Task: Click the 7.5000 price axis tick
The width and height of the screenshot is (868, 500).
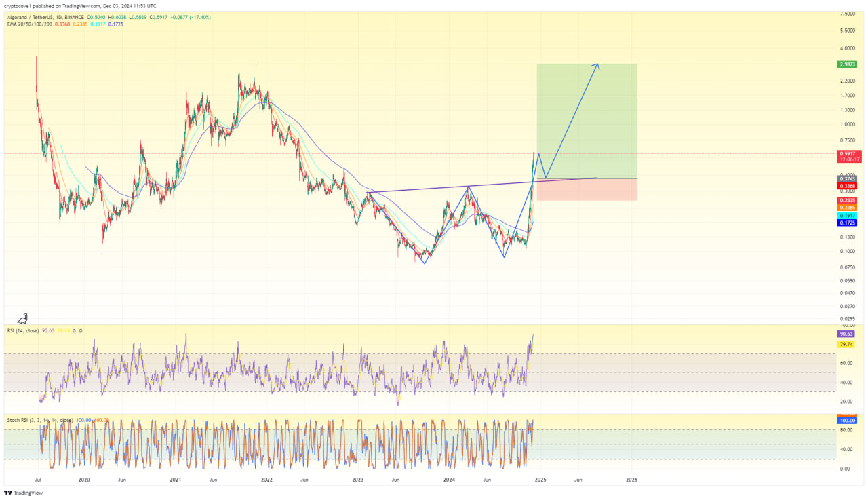Action: pyautogui.click(x=847, y=14)
